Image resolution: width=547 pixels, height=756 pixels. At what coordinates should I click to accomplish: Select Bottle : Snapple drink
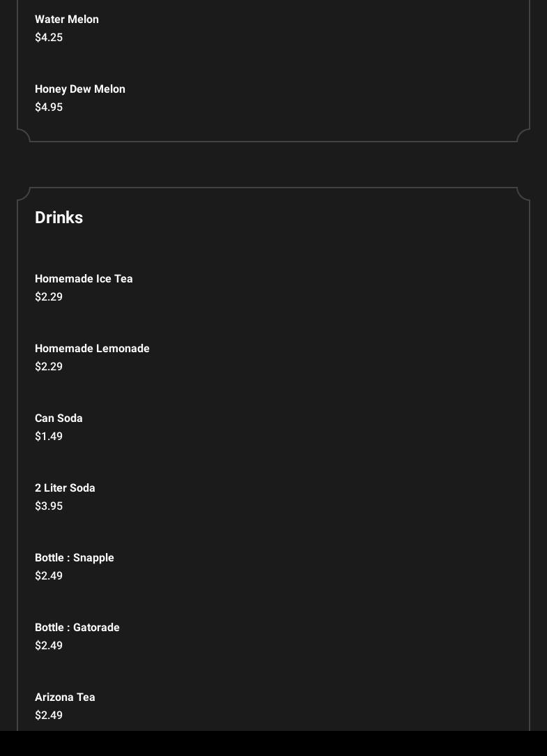(x=75, y=558)
